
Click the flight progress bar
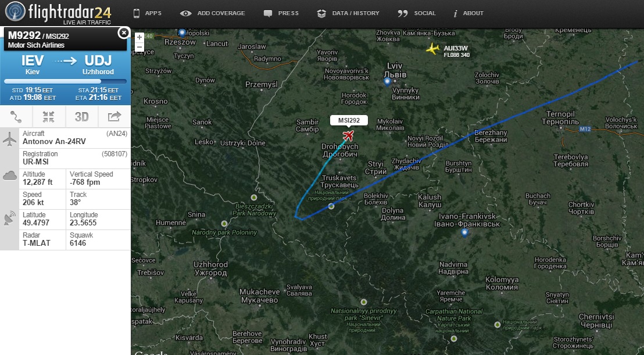[65, 81]
